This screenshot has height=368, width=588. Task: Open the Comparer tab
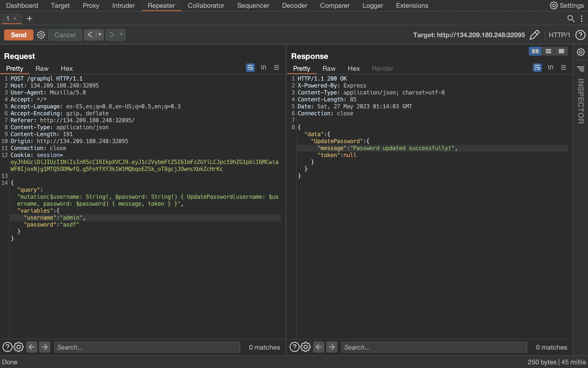[x=335, y=5]
